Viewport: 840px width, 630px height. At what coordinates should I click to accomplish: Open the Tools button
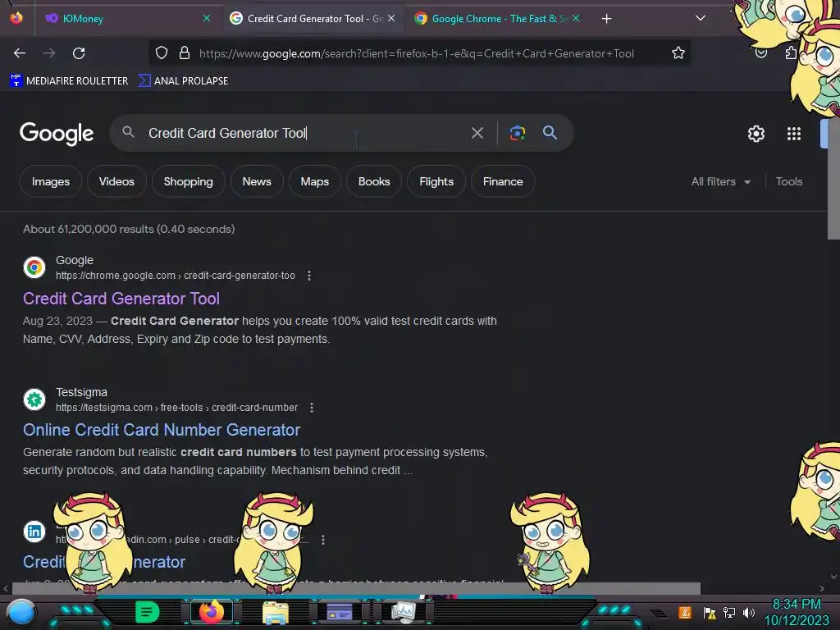789,181
